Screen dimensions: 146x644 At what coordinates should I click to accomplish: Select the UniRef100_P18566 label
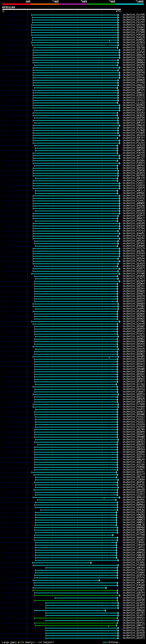click(133, 467)
